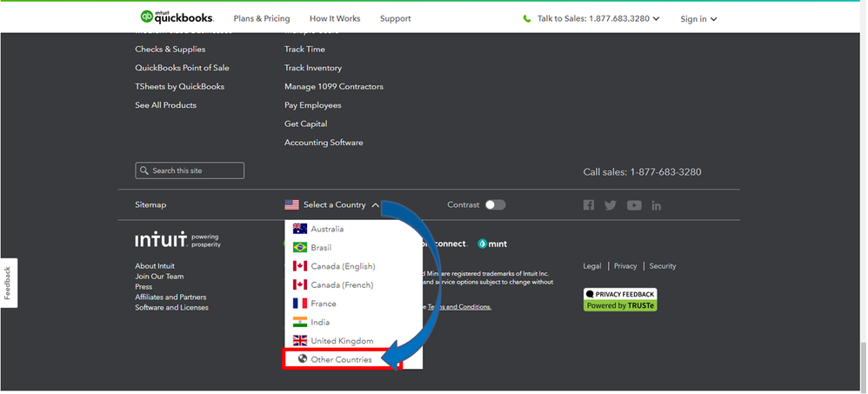Open the Get Capital link
This screenshot has height=394, width=868.
[x=305, y=124]
